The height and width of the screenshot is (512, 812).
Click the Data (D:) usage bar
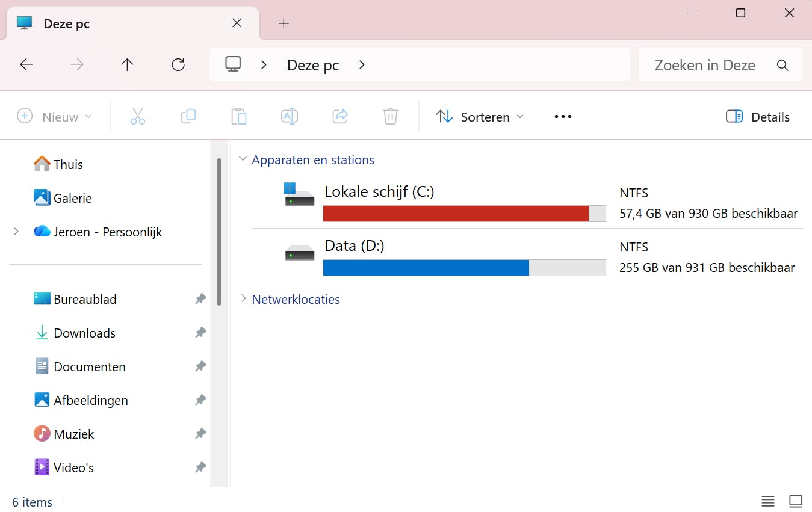[464, 268]
